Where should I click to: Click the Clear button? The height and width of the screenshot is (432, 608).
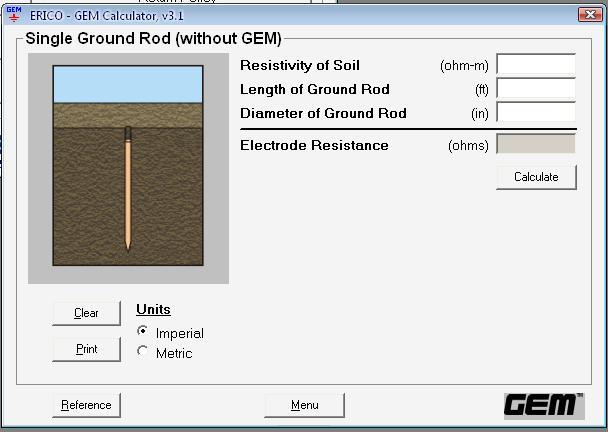(86, 313)
